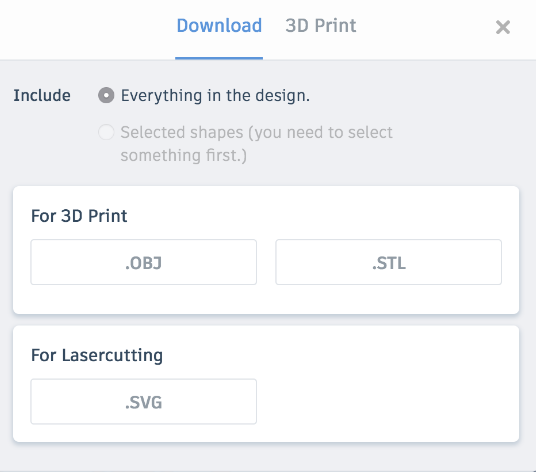Viewport: 536px width, 472px height.
Task: Click the 'Include' label
Action: (x=42, y=95)
